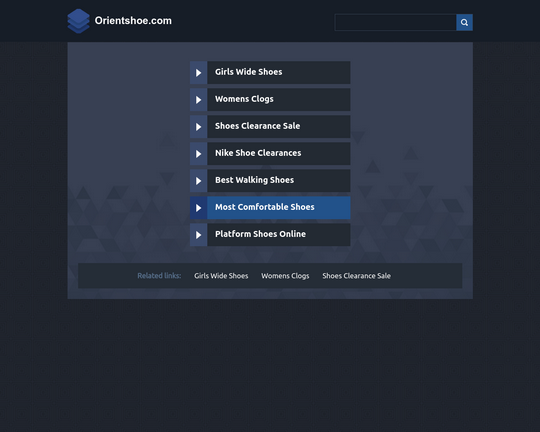Screen dimensions: 540x432
Task: Click the Orientshoe.com stacked layers logo
Action: [x=79, y=21]
